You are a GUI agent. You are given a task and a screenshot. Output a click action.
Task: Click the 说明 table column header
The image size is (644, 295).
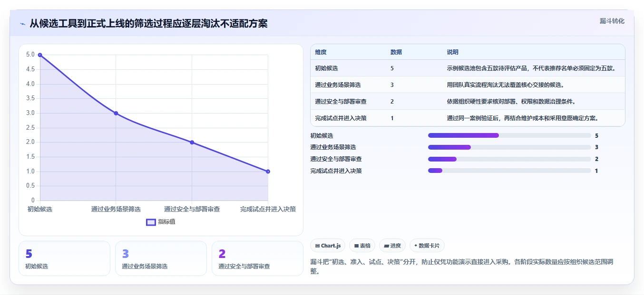click(452, 52)
